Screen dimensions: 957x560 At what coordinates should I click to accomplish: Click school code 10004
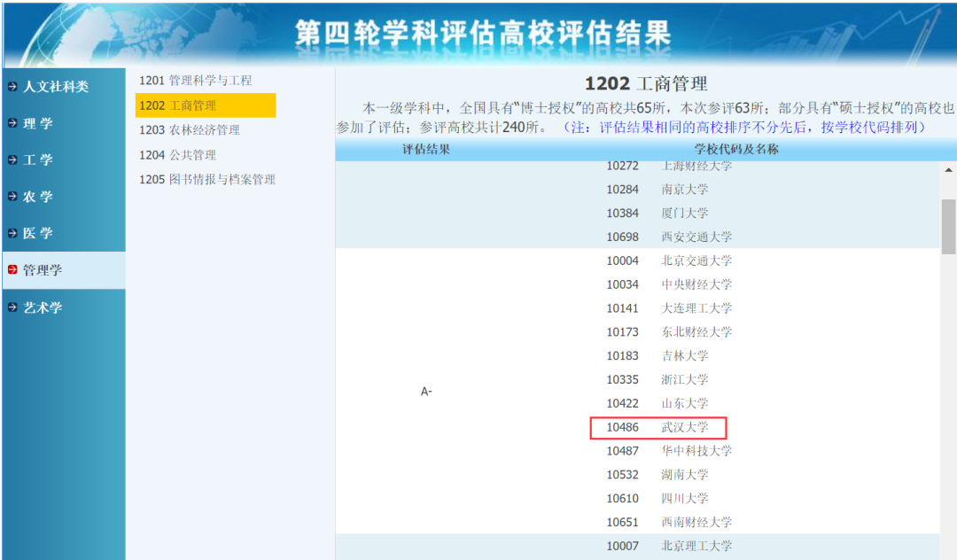coord(622,261)
